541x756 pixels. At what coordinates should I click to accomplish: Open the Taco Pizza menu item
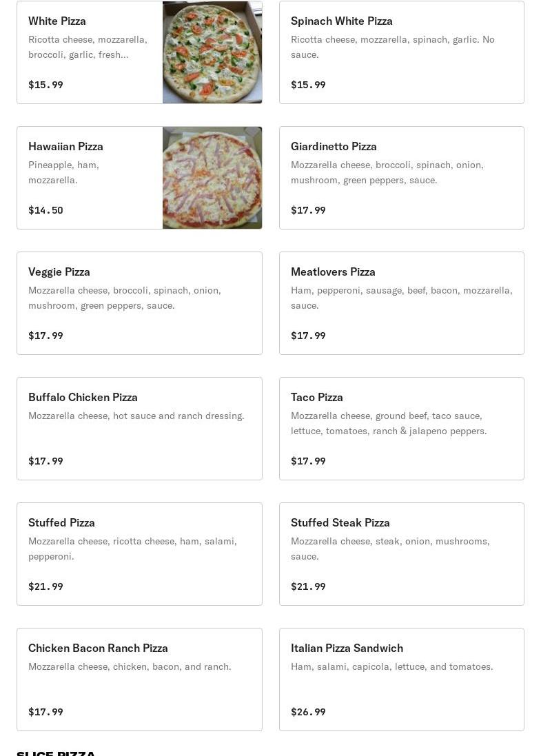click(x=401, y=429)
